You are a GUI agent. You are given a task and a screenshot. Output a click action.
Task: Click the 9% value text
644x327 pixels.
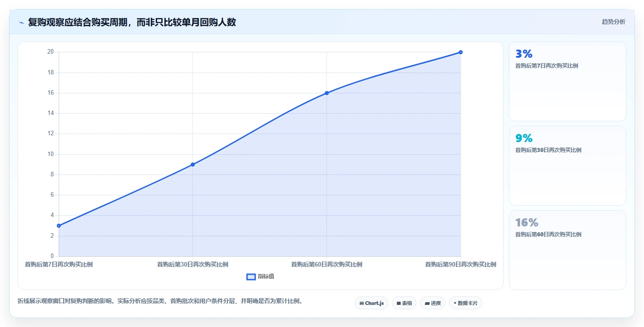coord(524,138)
